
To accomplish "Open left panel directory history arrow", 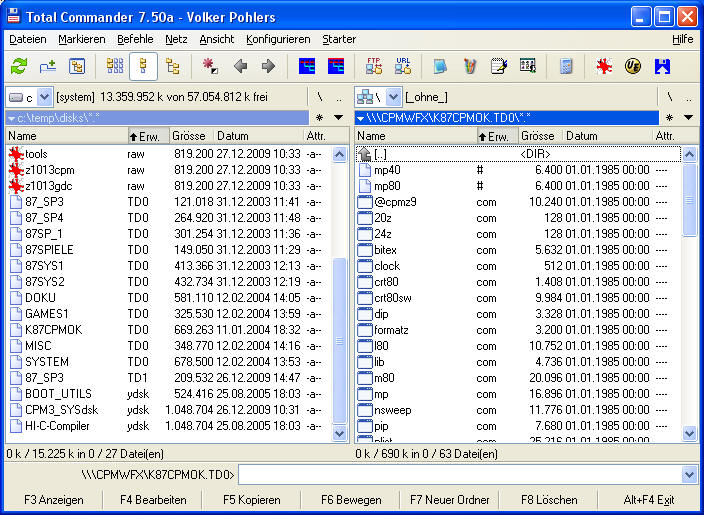I will (x=339, y=118).
